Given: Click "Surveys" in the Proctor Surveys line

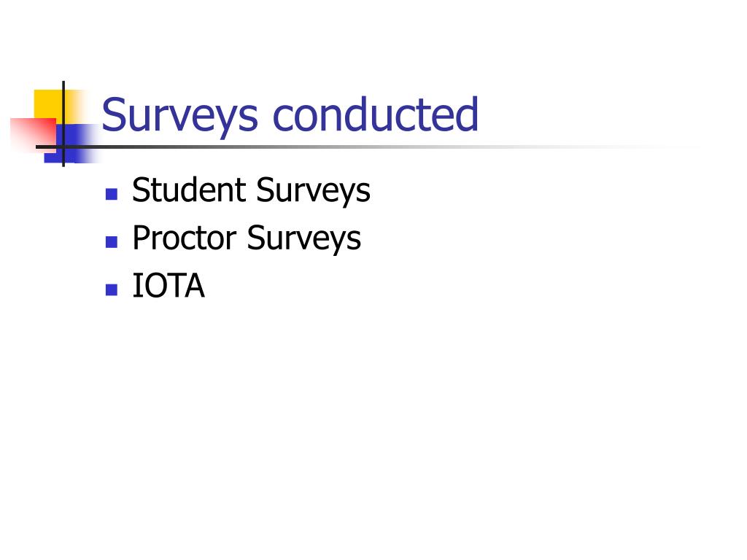Looking at the screenshot, I should point(304,239).
